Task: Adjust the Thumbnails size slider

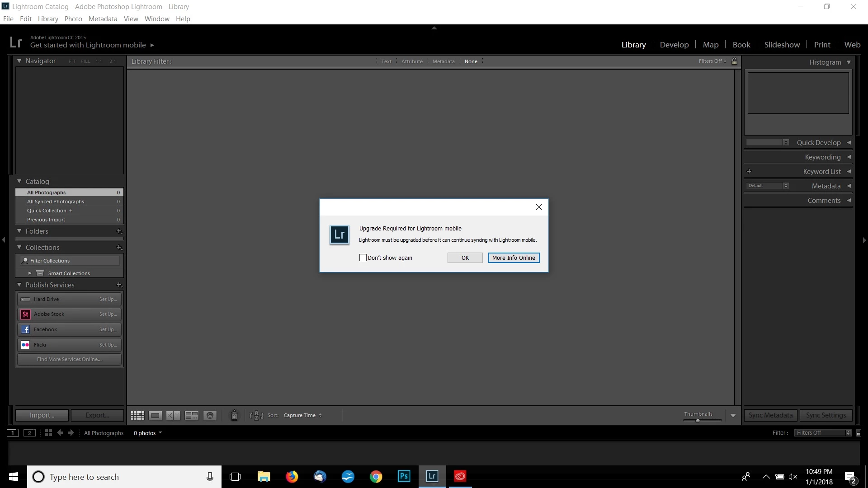Action: click(x=698, y=420)
